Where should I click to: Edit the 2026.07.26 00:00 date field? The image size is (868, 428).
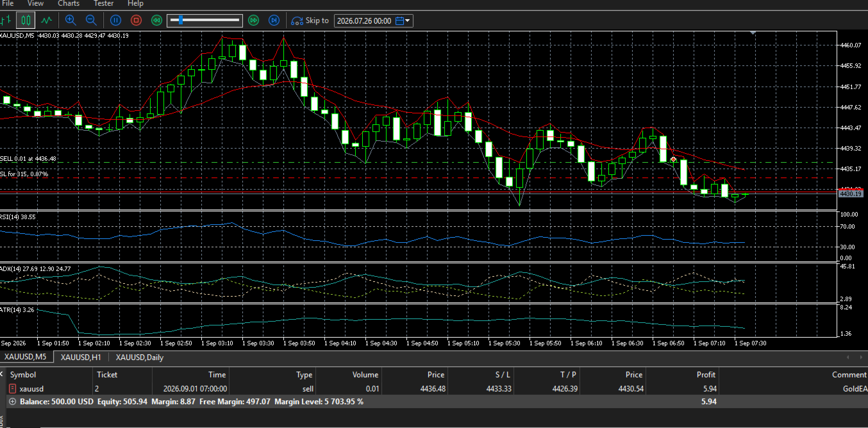[364, 21]
